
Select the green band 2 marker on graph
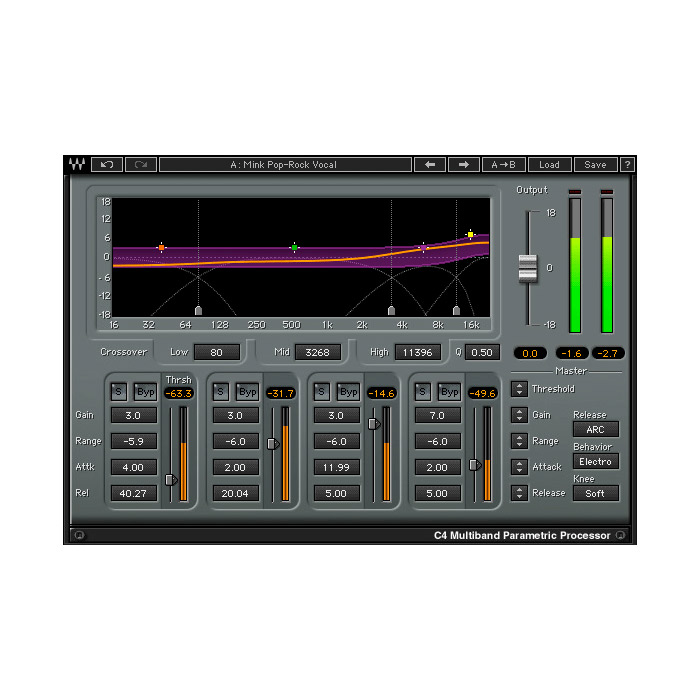pos(294,247)
